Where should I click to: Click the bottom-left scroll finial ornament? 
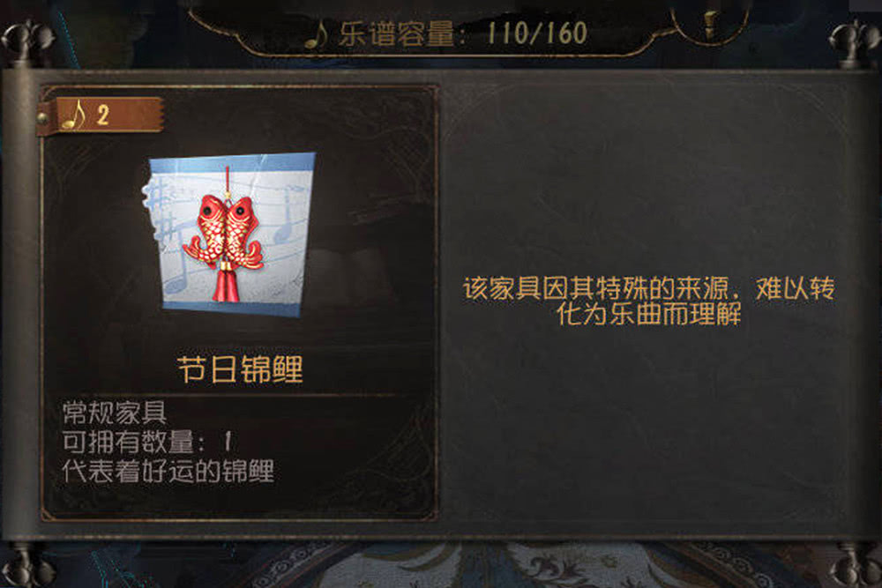(x=25, y=567)
